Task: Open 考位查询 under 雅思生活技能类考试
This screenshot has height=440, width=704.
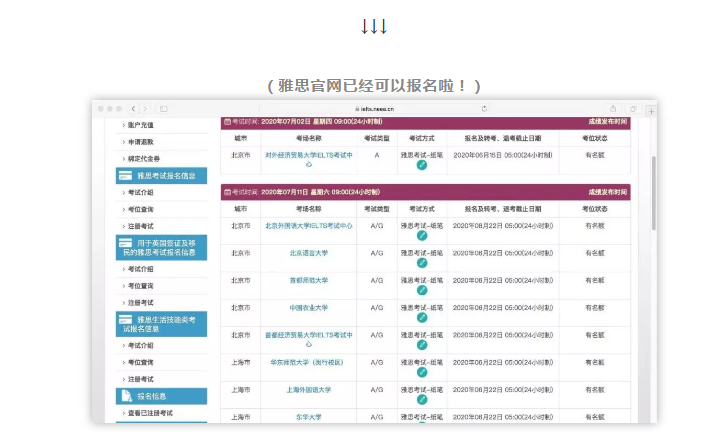Action: (x=141, y=362)
